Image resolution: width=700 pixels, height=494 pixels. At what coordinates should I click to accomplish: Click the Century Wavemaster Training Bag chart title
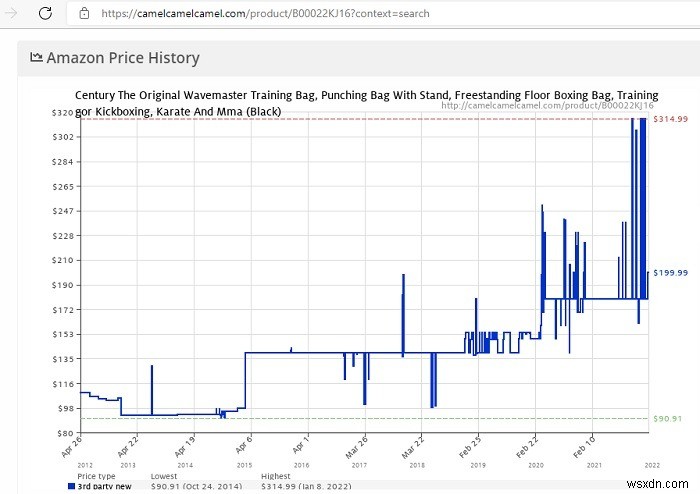(x=367, y=103)
